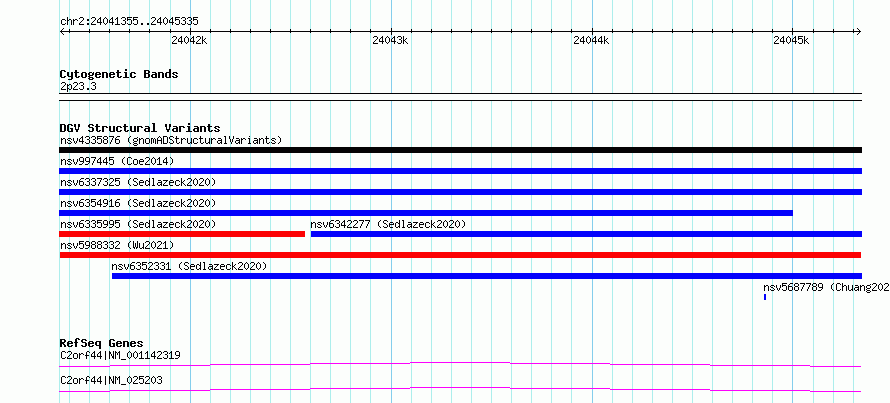Image resolution: width=890 pixels, height=403 pixels.
Task: Select the 2p23.3 band label
Action: coord(78,87)
